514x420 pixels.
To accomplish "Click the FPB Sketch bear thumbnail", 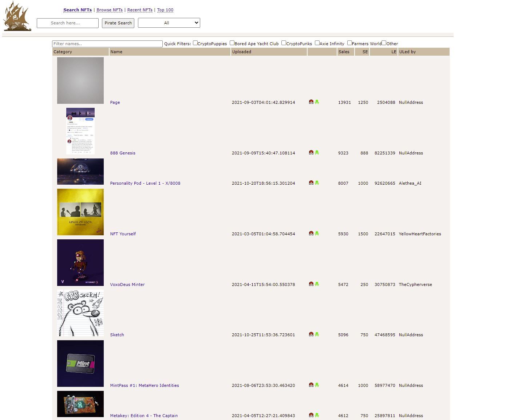I will click(80, 313).
